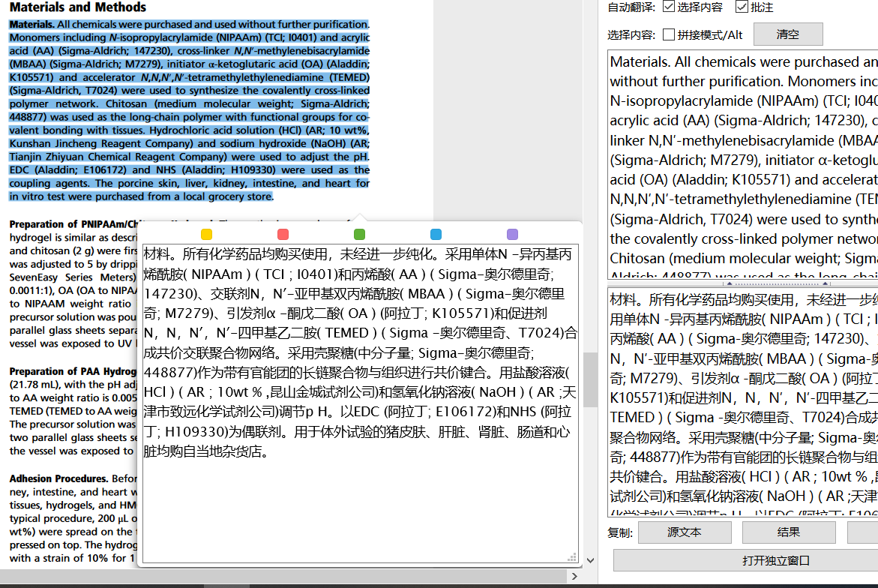
Task: Click the scrollbar down arrow of the PDF view
Action: coord(590,559)
